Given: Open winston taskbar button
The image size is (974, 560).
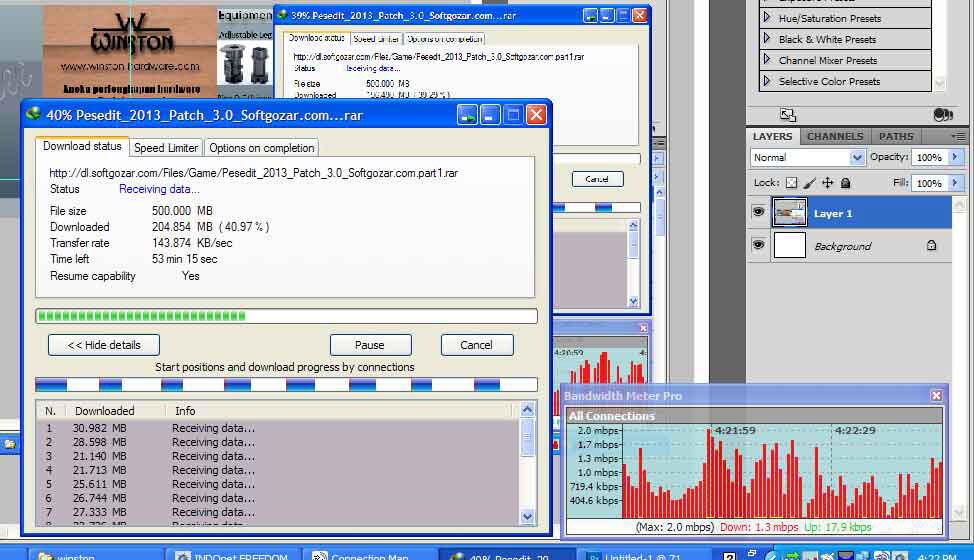Looking at the screenshot, I should pyautogui.click(x=96, y=554).
